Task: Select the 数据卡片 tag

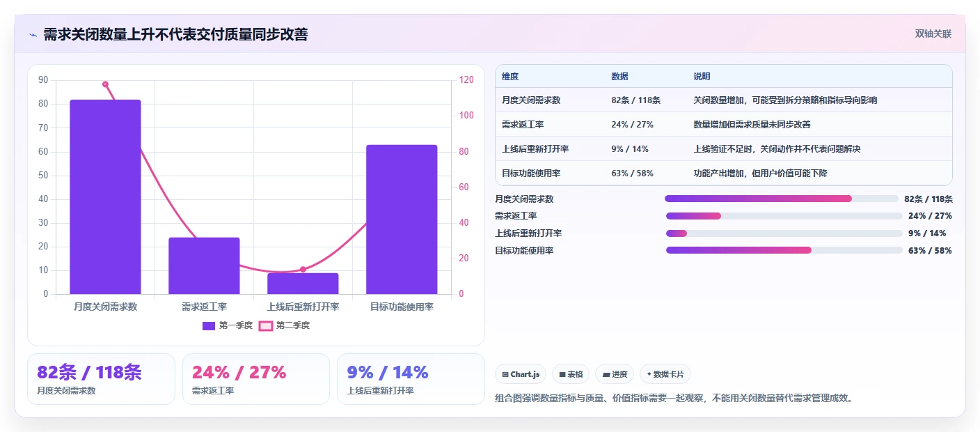Action: [x=665, y=374]
